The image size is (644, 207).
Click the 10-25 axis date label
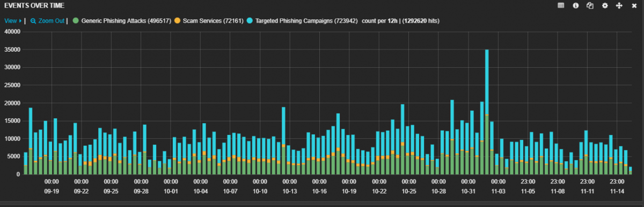click(x=408, y=191)
